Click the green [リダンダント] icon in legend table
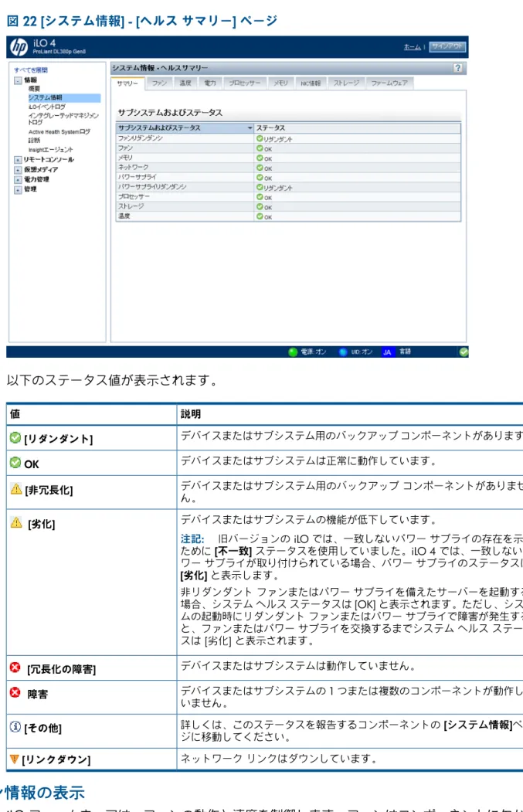Screen dimensions: 523x812 click(x=15, y=438)
